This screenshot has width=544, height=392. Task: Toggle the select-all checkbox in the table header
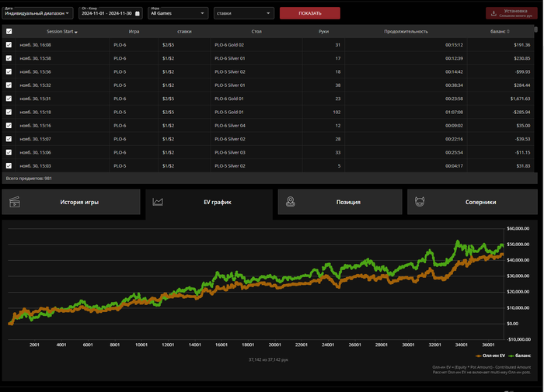[9, 32]
